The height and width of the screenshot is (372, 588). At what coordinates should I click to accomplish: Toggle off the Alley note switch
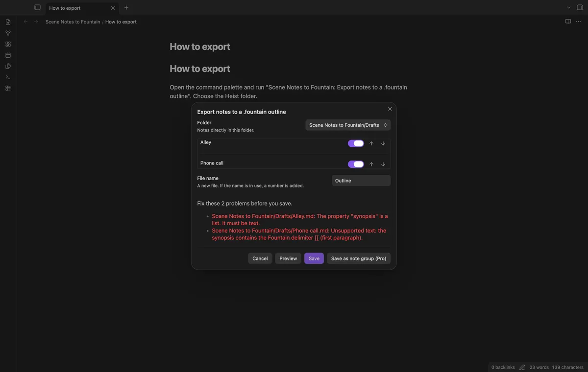(x=356, y=143)
